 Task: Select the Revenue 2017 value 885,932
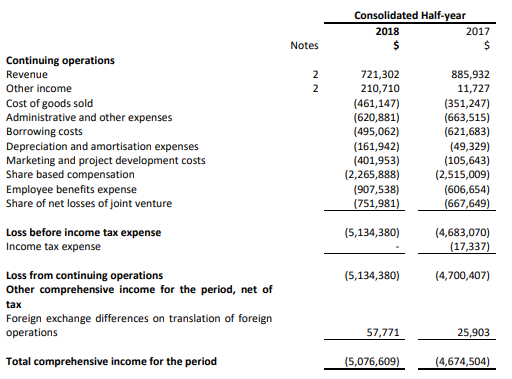(470, 74)
